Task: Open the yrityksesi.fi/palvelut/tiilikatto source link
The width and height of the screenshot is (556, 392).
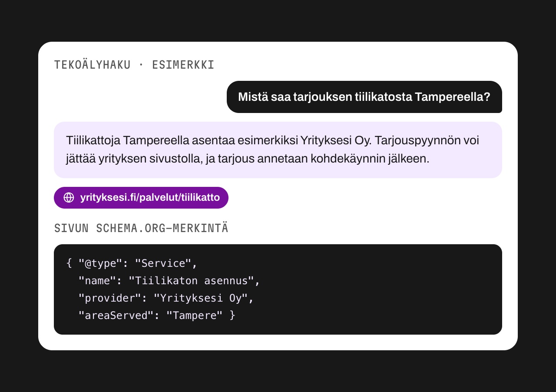Action: [x=141, y=198]
